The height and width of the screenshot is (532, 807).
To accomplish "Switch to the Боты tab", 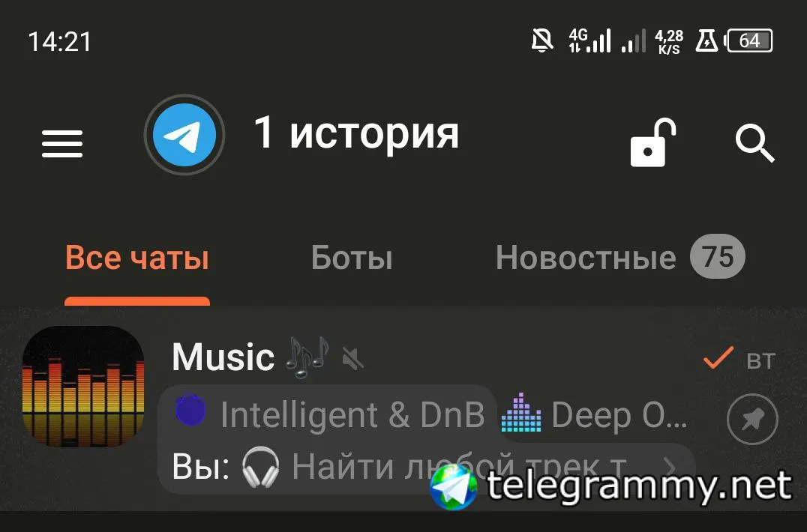I will point(352,258).
